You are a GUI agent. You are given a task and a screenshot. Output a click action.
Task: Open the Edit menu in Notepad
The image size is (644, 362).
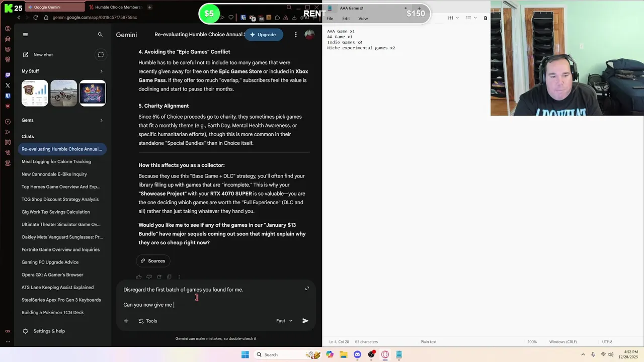(x=346, y=19)
